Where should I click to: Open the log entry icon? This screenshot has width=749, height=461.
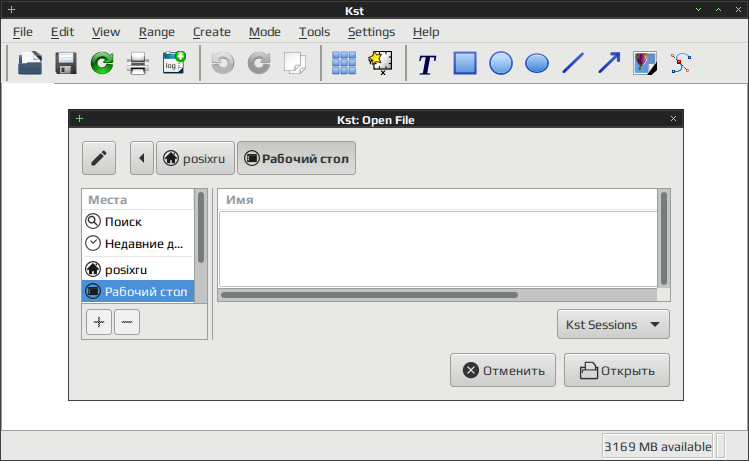tap(174, 63)
